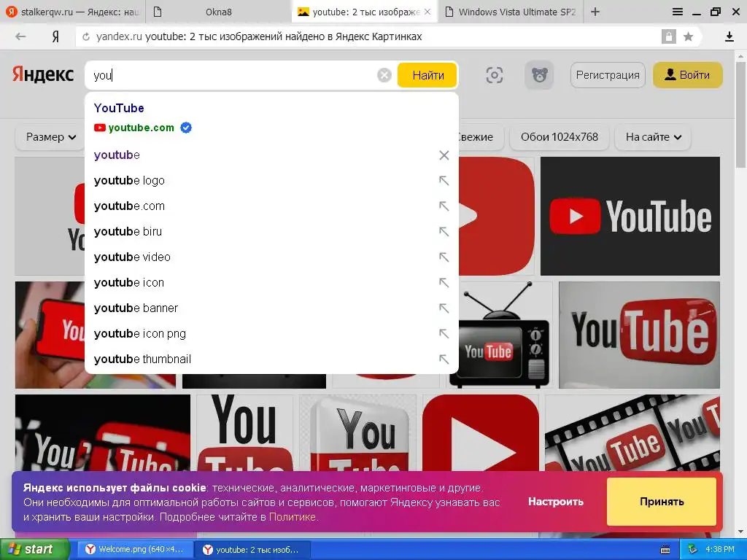747x560 pixels.
Task: Click the verified checkmark badge next to youtube.com
Action: tap(186, 128)
